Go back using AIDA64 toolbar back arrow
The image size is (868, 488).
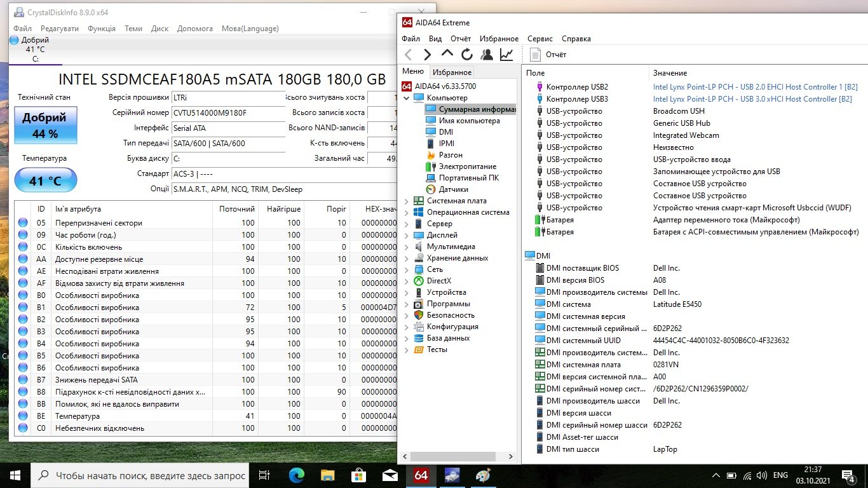(409, 55)
